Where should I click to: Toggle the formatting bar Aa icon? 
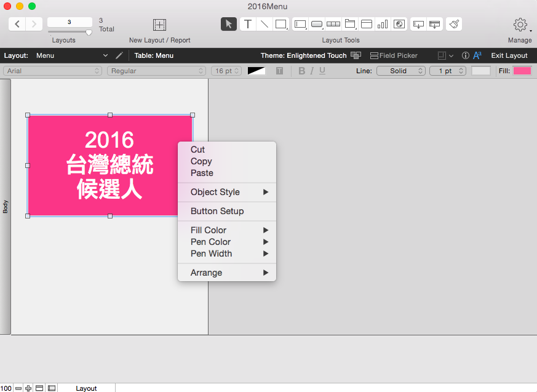(477, 55)
